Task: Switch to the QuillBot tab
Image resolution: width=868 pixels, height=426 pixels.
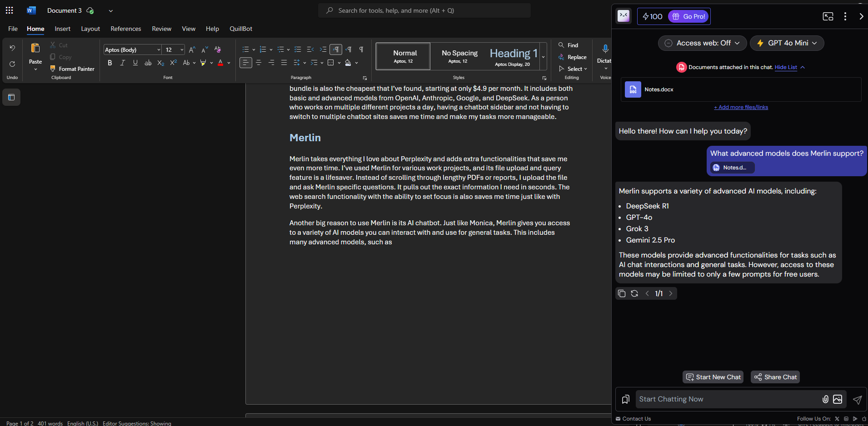Action: (x=241, y=29)
